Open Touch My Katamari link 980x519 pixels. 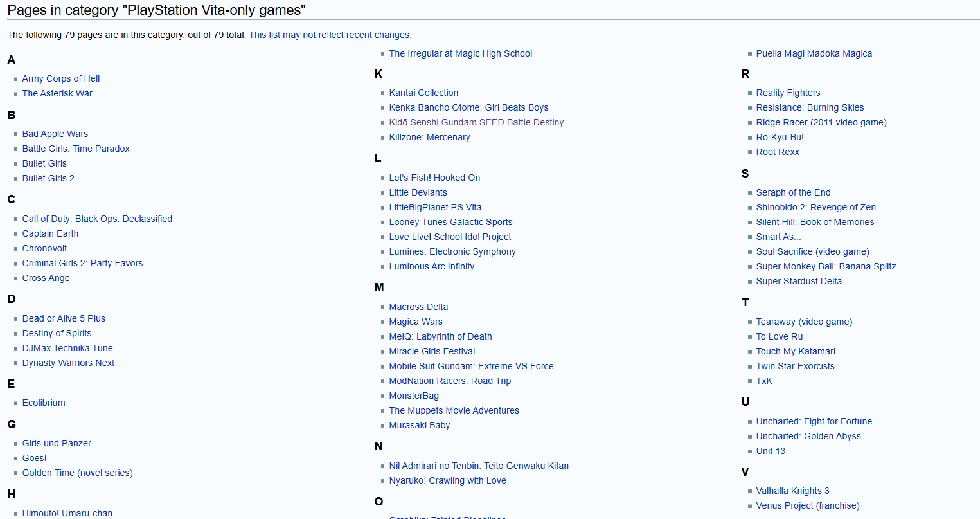click(796, 351)
